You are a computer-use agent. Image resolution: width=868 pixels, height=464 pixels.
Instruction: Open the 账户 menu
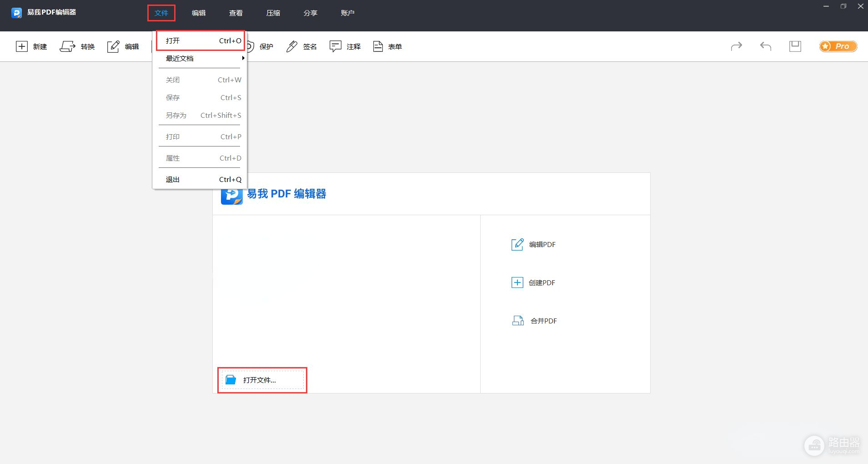coord(347,13)
